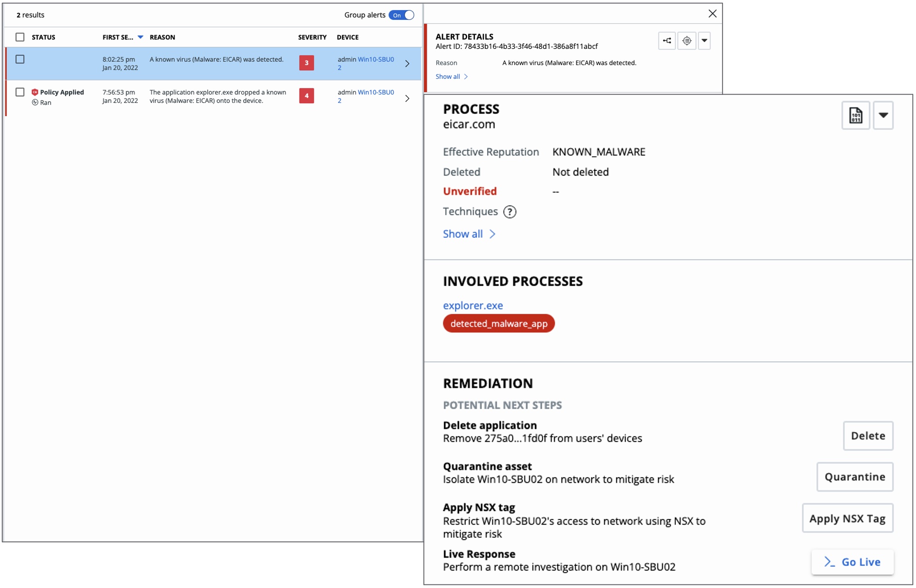The width and height of the screenshot is (916, 588).
Task: Open the Alert Details actions dropdown arrow
Action: click(x=704, y=41)
